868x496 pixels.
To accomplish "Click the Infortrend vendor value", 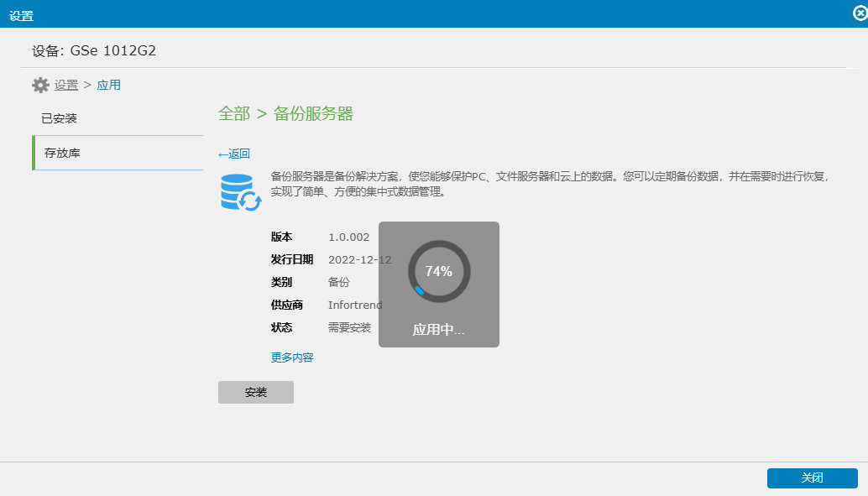I will (x=355, y=305).
